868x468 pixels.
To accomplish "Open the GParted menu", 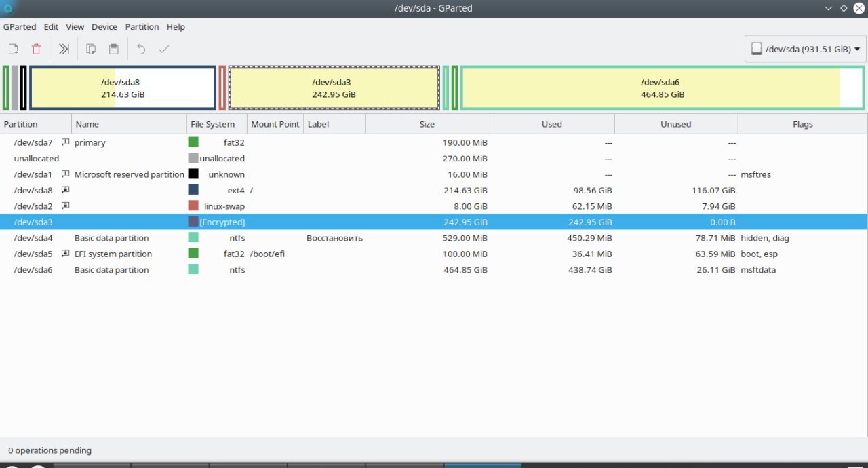I will coord(20,27).
